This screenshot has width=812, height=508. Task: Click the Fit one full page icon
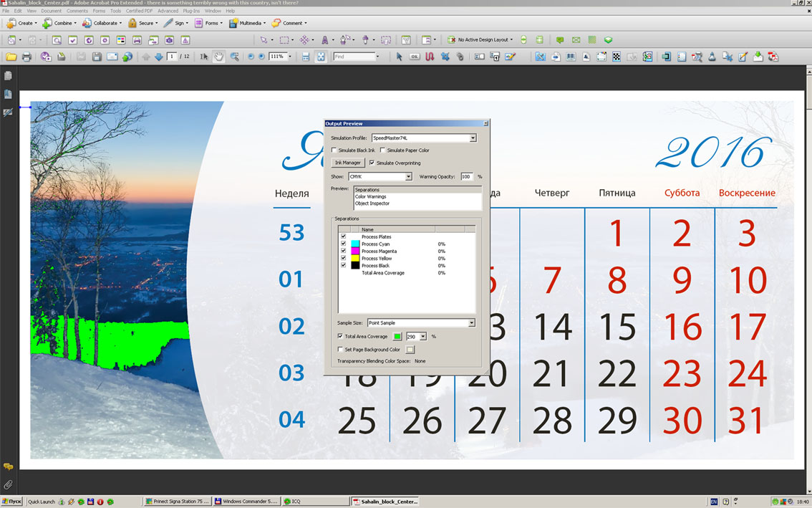(x=321, y=57)
